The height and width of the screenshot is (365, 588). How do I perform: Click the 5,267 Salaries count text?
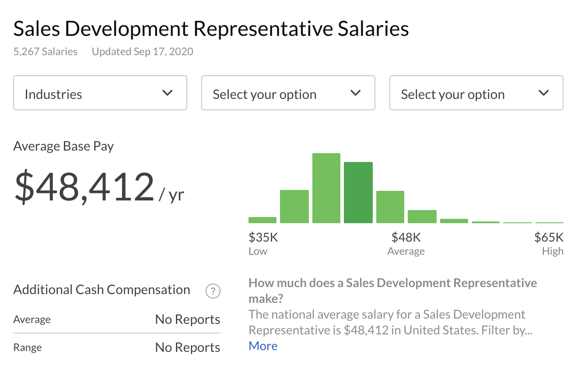click(x=45, y=51)
